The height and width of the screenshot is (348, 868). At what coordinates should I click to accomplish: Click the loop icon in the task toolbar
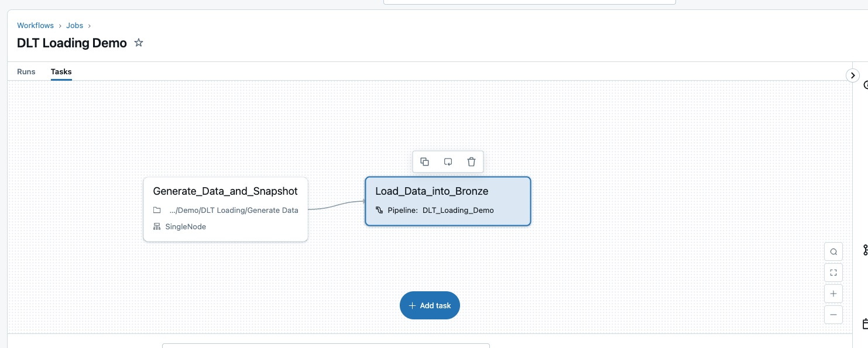coord(448,162)
